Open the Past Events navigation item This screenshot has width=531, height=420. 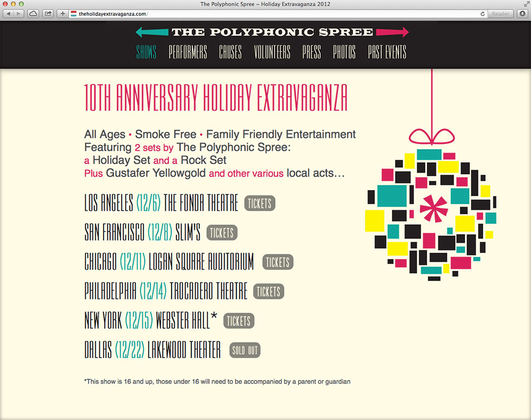click(x=387, y=52)
